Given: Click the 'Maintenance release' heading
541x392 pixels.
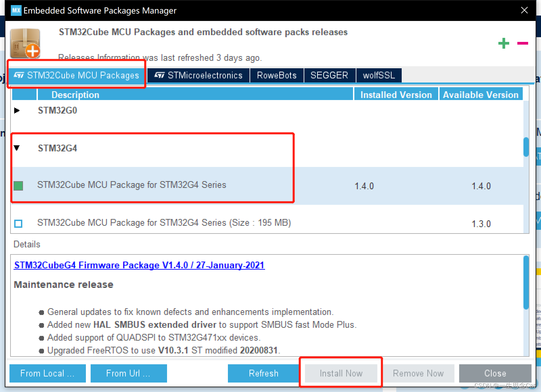Looking at the screenshot, I should point(64,285).
